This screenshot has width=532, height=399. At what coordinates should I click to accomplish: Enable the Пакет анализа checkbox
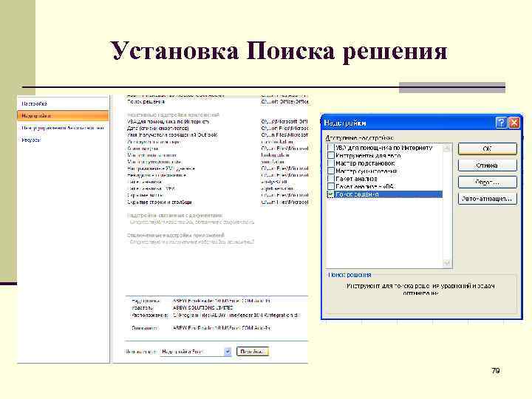[331, 179]
